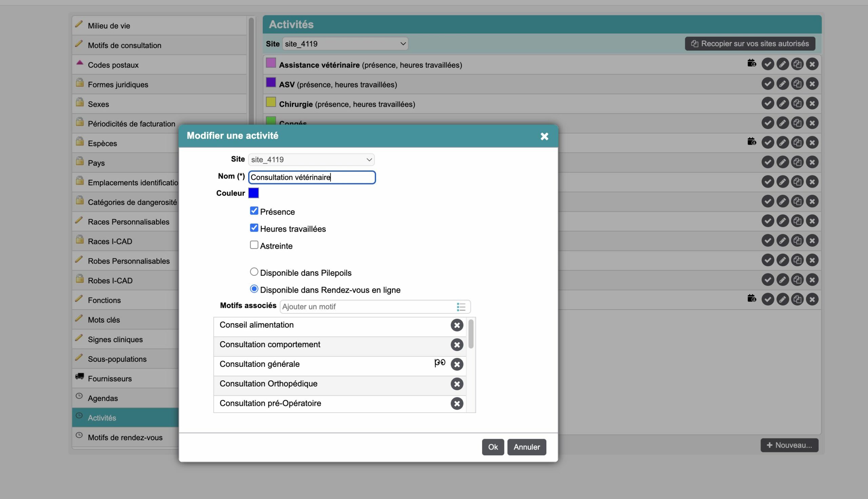Click lock icon beside Formes juridiques

click(80, 82)
